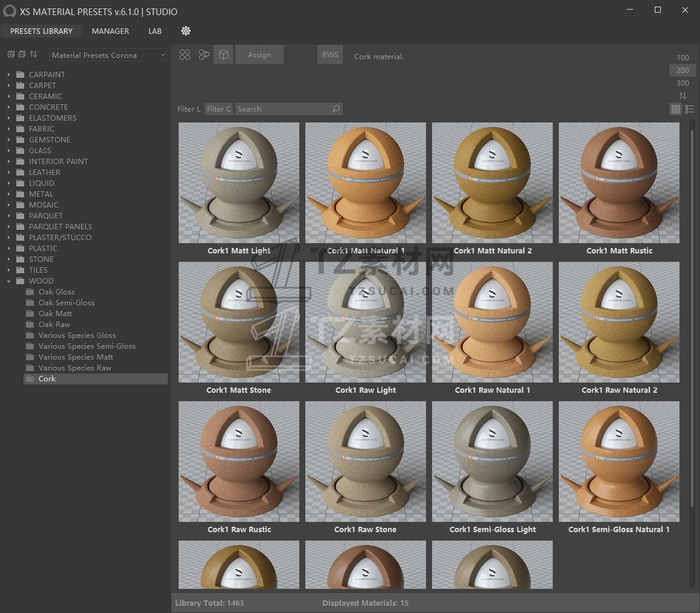Open the MANAGER tab

(110, 31)
